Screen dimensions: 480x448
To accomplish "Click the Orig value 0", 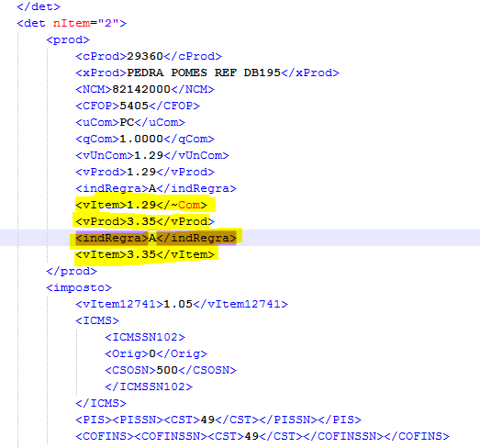I will point(152,353).
